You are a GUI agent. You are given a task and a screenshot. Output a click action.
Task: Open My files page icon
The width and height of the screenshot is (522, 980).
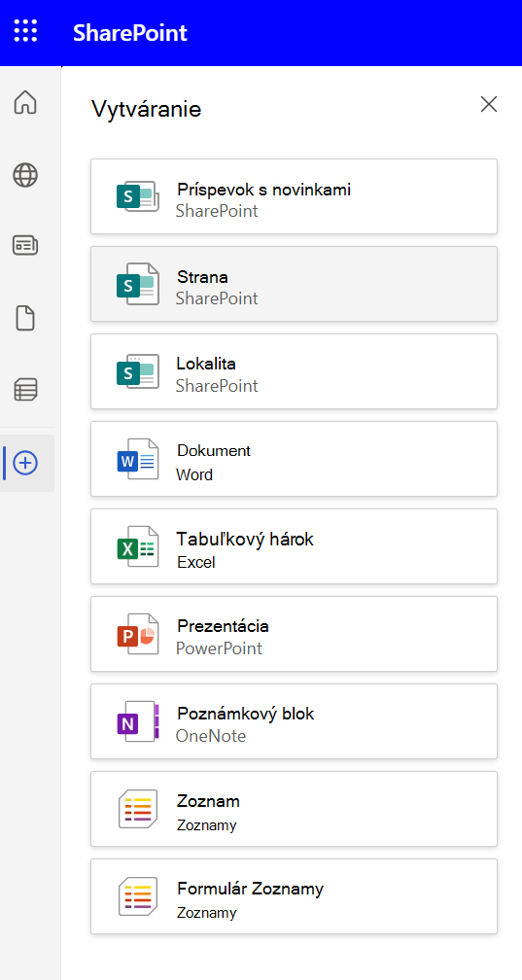(25, 319)
